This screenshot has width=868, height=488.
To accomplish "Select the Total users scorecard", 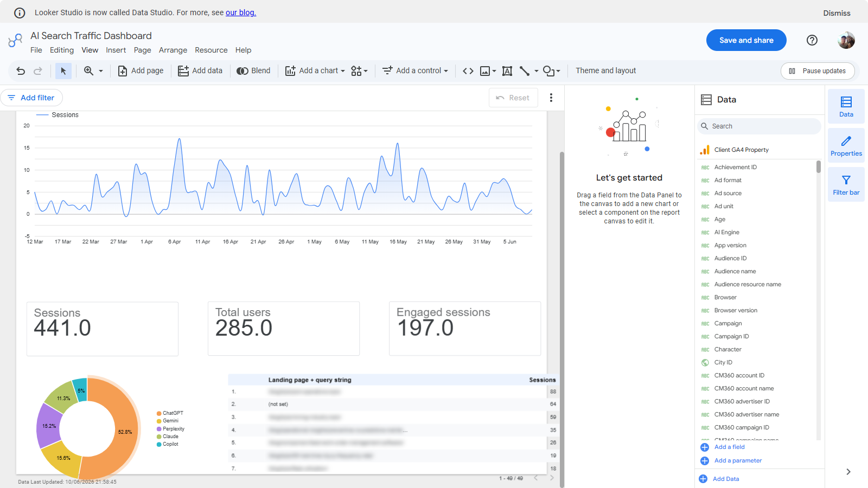I will click(x=284, y=329).
